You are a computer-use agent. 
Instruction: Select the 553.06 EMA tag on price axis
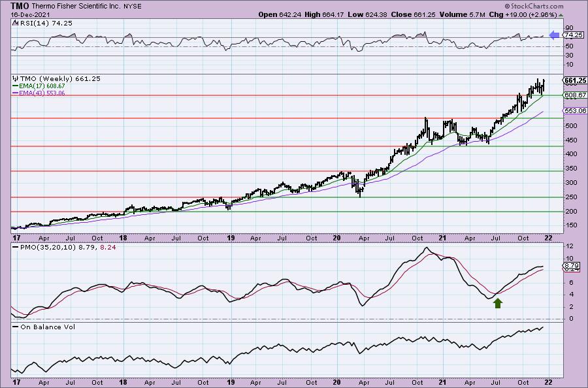575,110
